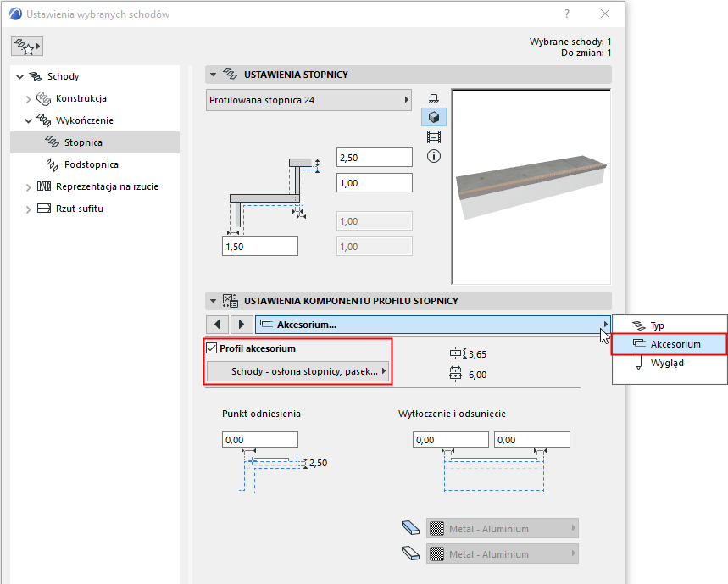Click the Wykończenie finish icon
The image size is (728, 584).
pyautogui.click(x=43, y=120)
